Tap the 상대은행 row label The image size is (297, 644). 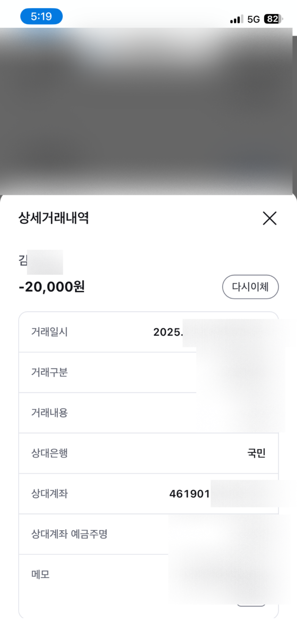[50, 453]
